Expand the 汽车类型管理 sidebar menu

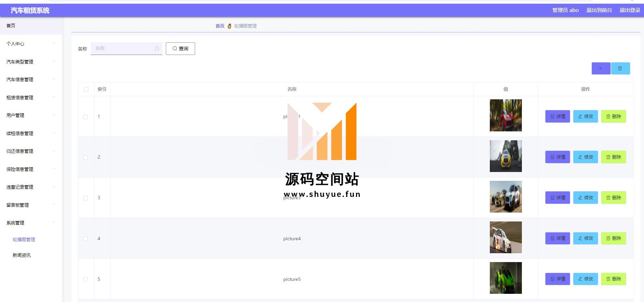[x=31, y=62]
